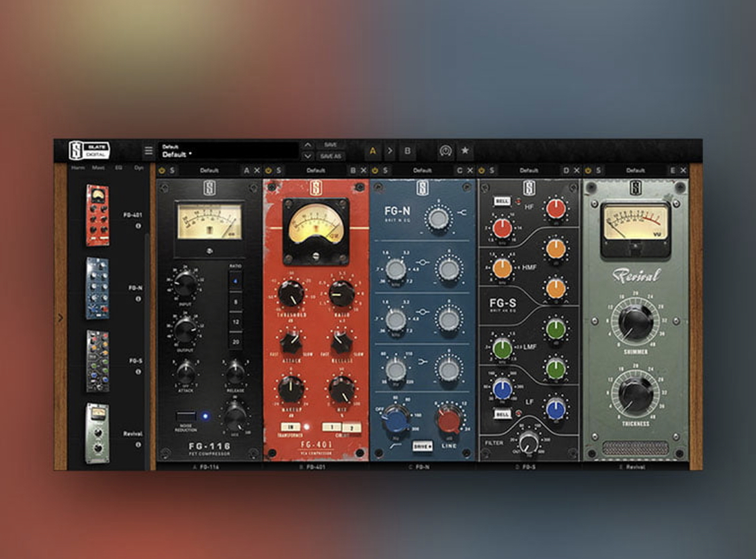The width and height of the screenshot is (756, 559).
Task: Open the headphone monitoring icon in top bar
Action: [446, 150]
